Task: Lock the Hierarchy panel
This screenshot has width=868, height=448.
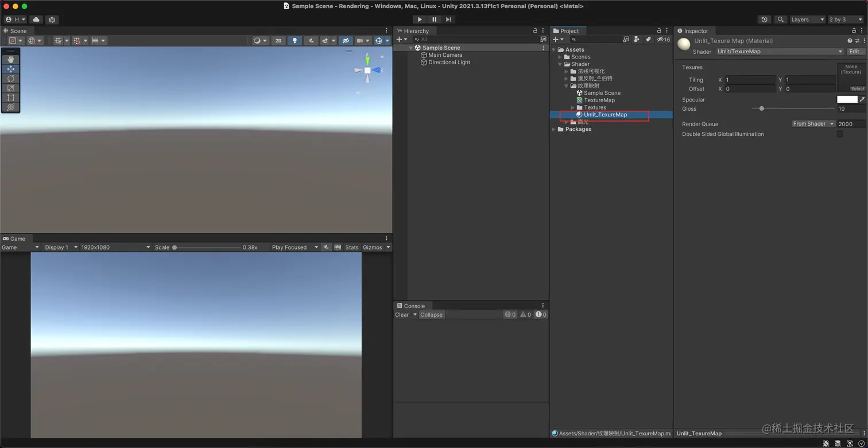Action: click(535, 31)
